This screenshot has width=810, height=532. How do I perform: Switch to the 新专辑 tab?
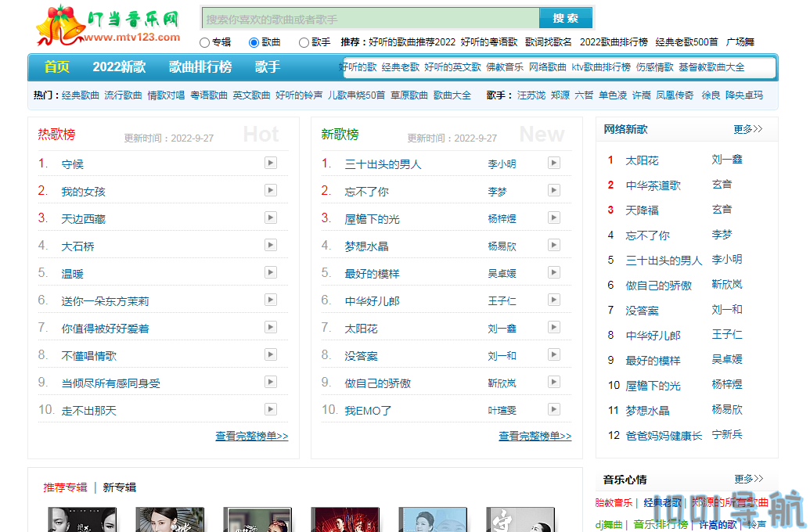click(119, 487)
